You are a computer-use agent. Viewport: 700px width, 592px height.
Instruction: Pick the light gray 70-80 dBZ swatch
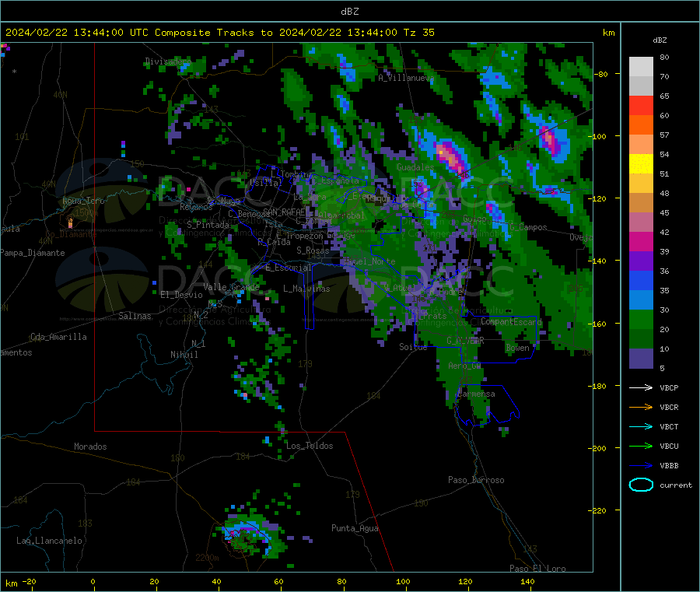pos(641,67)
